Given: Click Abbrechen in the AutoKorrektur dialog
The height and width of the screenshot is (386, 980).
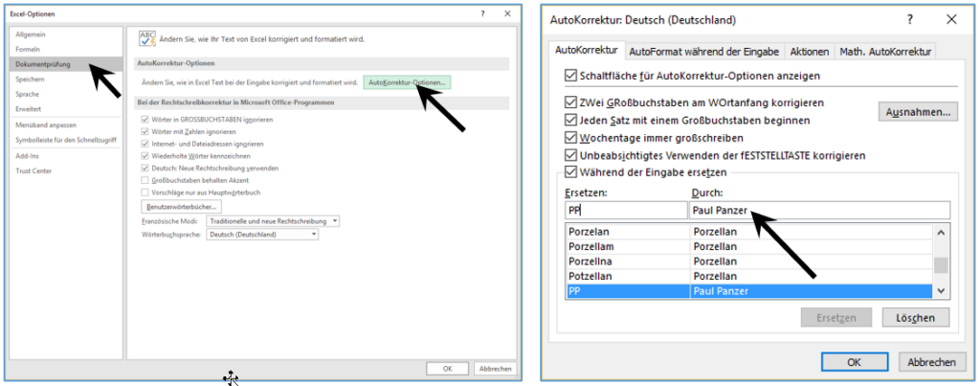Looking at the screenshot, I should [932, 362].
